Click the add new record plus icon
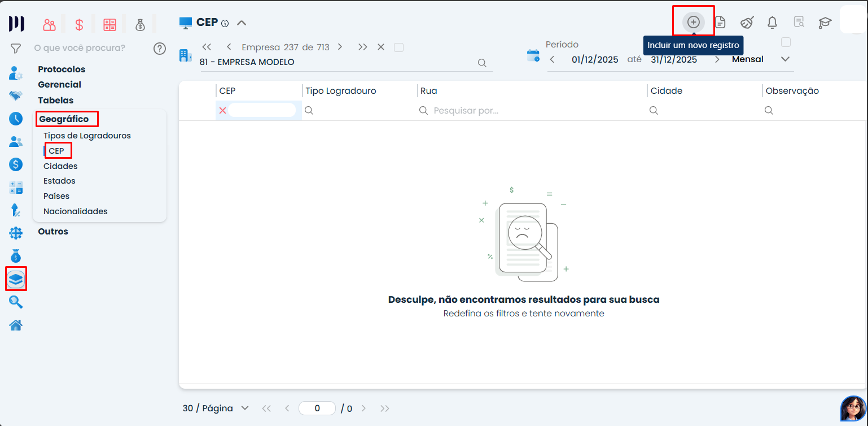 (x=693, y=22)
